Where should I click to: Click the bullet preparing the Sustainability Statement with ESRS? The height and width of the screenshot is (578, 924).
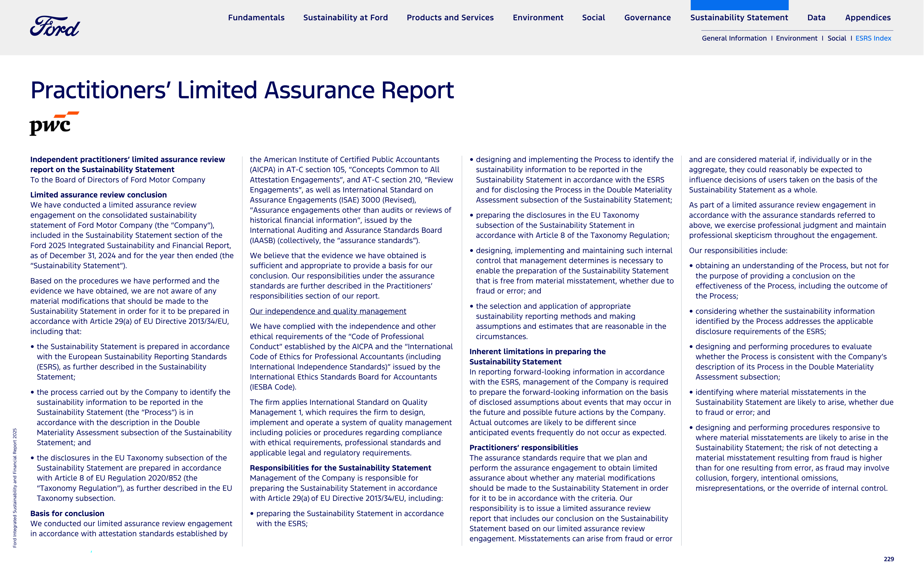pos(347,518)
